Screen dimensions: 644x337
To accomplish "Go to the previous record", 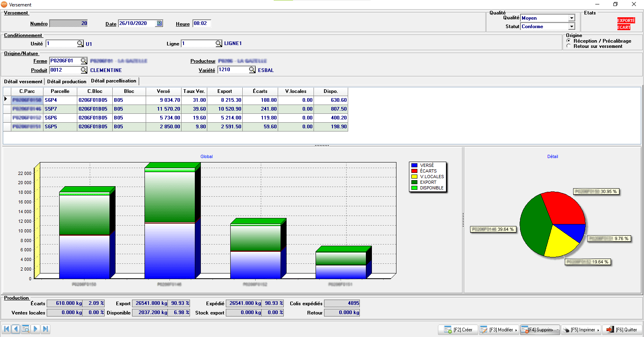I will click(x=16, y=329).
